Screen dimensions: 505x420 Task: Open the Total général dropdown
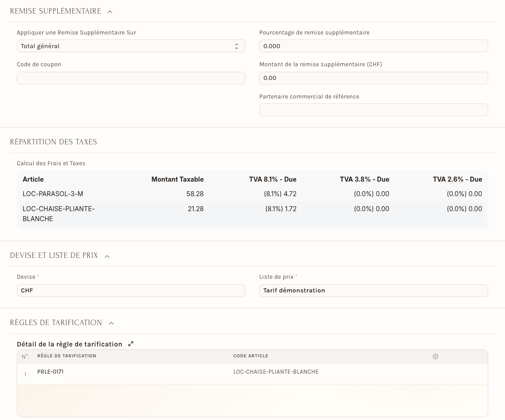(x=131, y=46)
